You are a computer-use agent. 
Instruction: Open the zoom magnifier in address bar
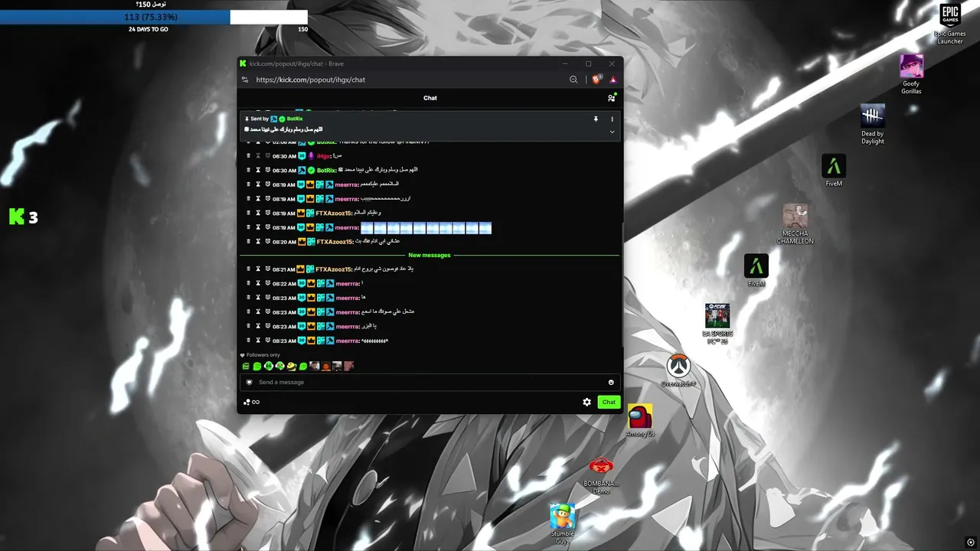click(573, 80)
